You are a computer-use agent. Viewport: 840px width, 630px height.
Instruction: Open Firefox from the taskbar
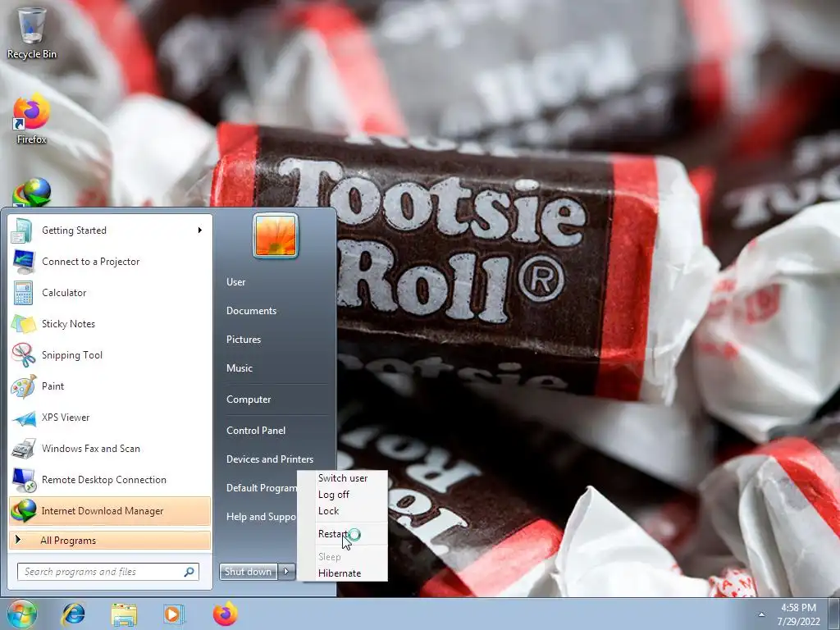point(225,614)
